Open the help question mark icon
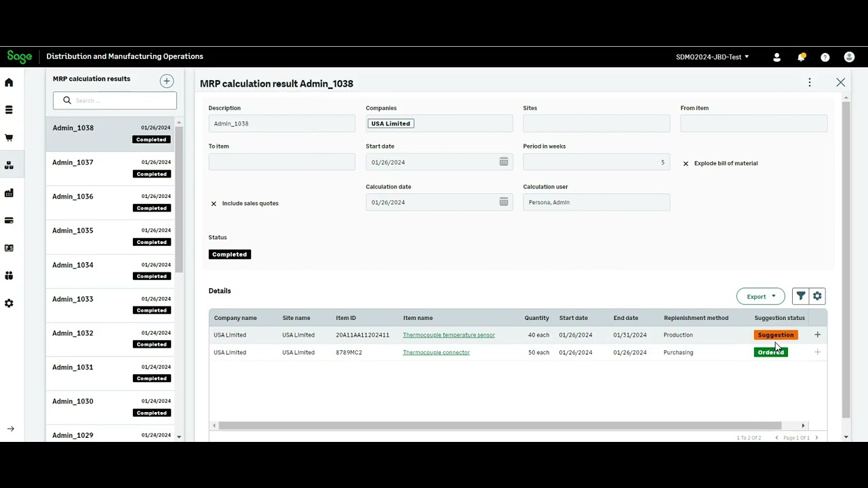This screenshot has height=488, width=868. pyautogui.click(x=825, y=58)
